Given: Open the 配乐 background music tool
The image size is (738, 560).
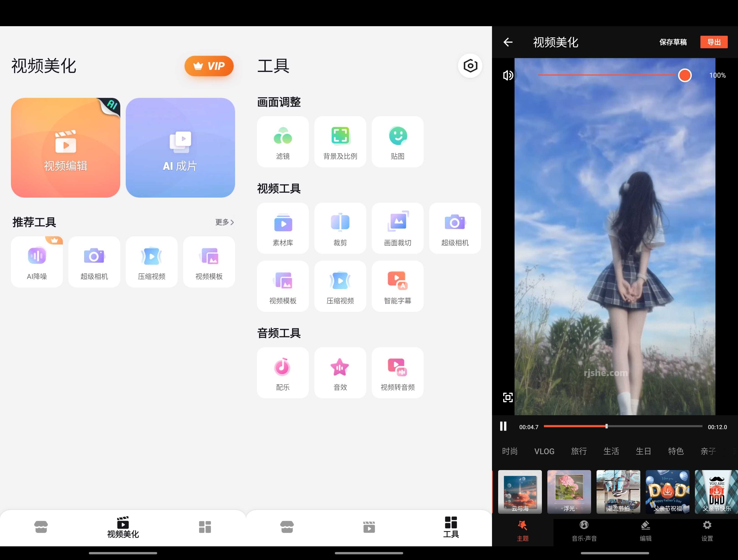Looking at the screenshot, I should pos(283,373).
